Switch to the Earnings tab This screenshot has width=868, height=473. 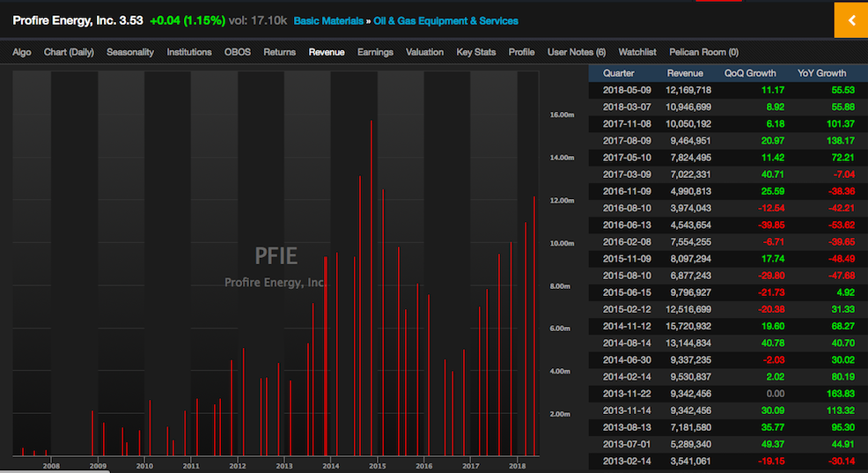click(375, 52)
